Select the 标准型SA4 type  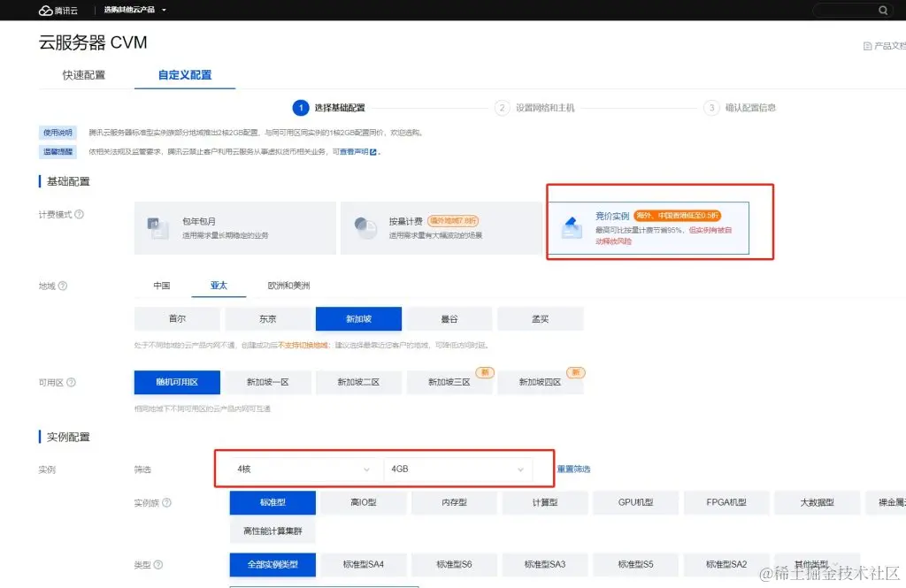pyautogui.click(x=364, y=564)
